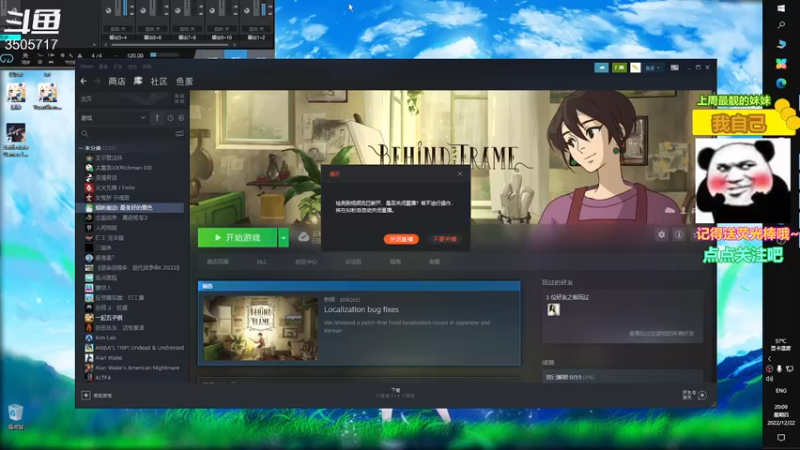The height and width of the screenshot is (450, 800).
Task: Open the 鱼蛋 profile section
Action: point(185,81)
